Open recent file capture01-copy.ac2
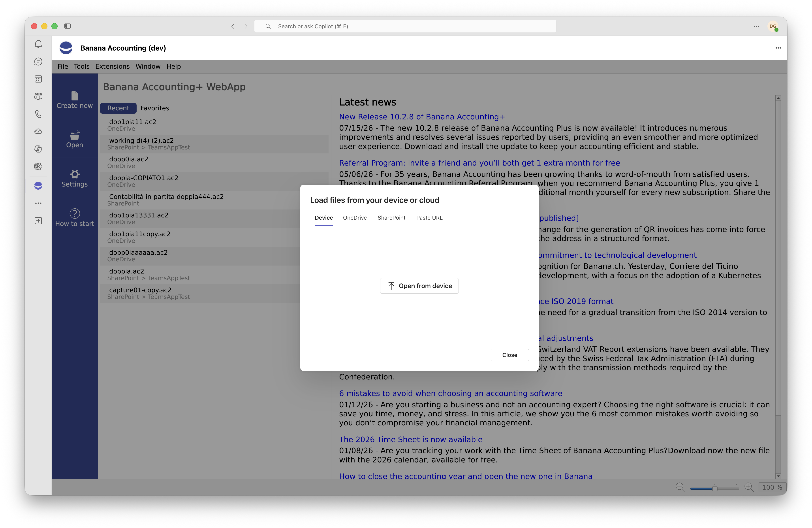 [200, 293]
